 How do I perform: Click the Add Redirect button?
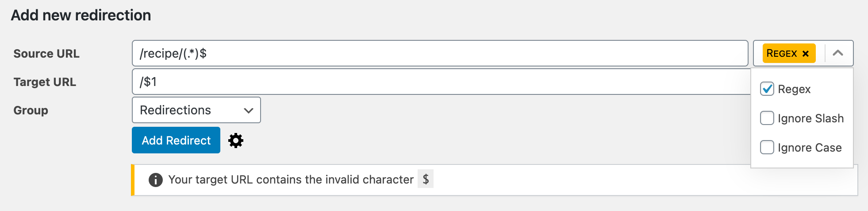tap(176, 140)
